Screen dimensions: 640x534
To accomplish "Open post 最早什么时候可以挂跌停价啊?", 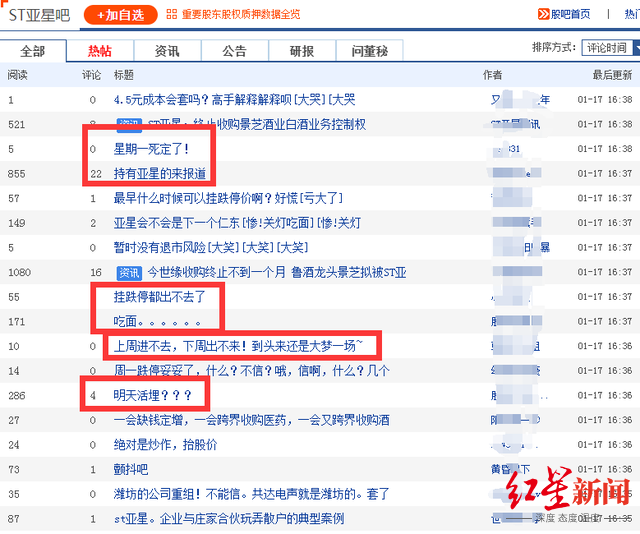I will [x=228, y=198].
